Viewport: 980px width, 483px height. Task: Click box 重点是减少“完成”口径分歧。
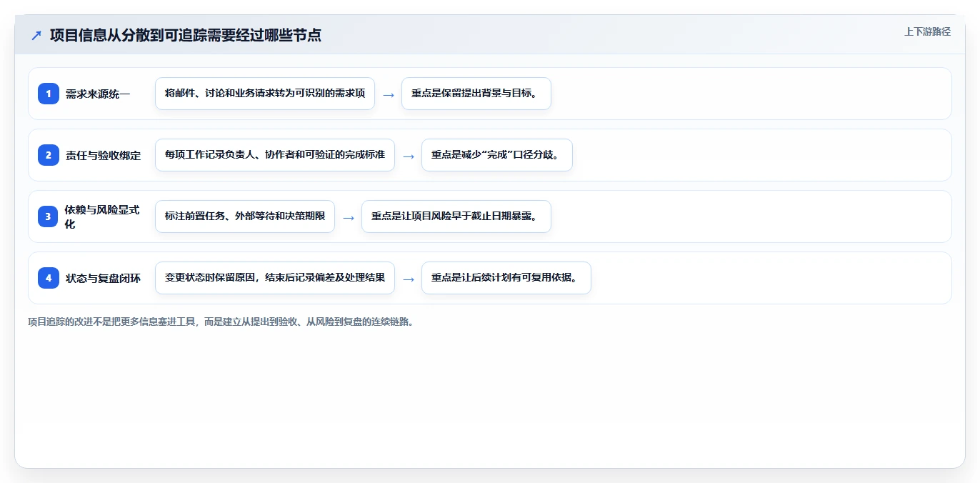[497, 155]
